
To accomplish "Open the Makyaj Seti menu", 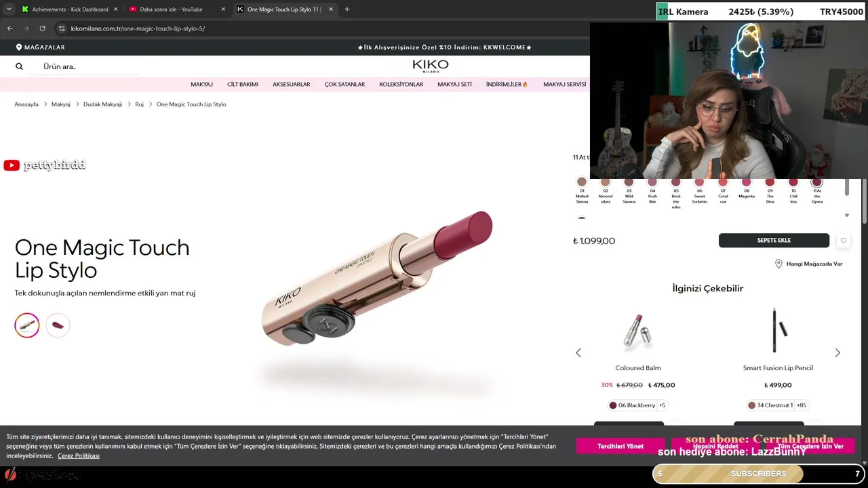I will [x=454, y=85].
